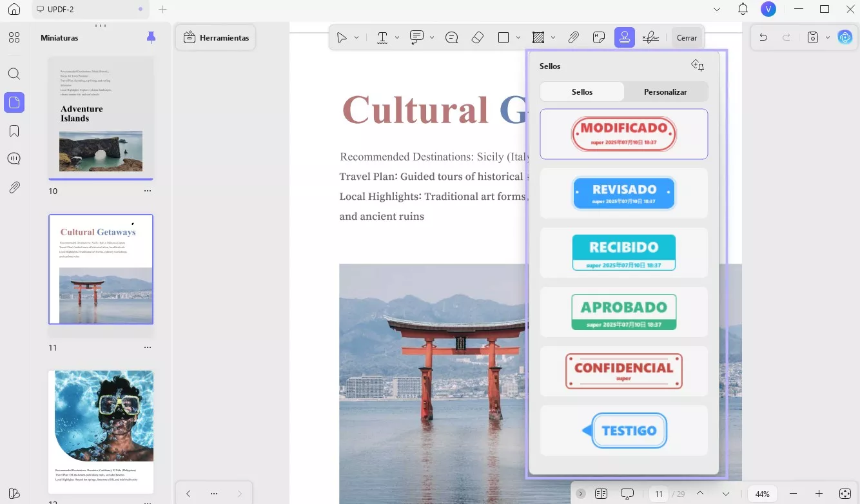Open the search sidebar icon
Viewport: 860px width, 504px height.
[x=14, y=73]
